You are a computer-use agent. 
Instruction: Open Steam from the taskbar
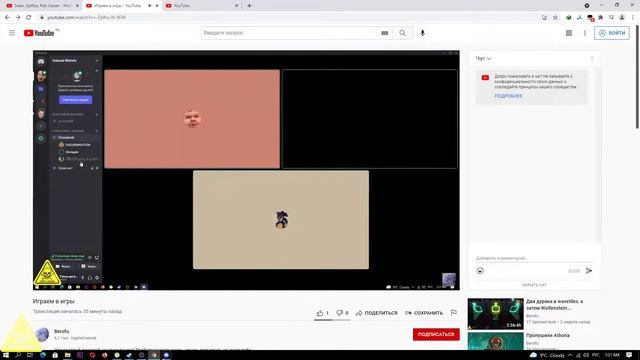(129, 355)
